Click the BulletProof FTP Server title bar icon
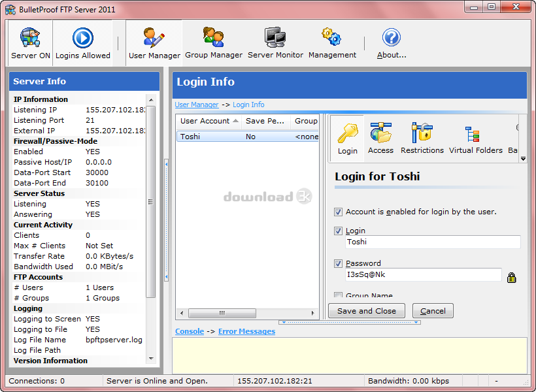 tap(10, 9)
